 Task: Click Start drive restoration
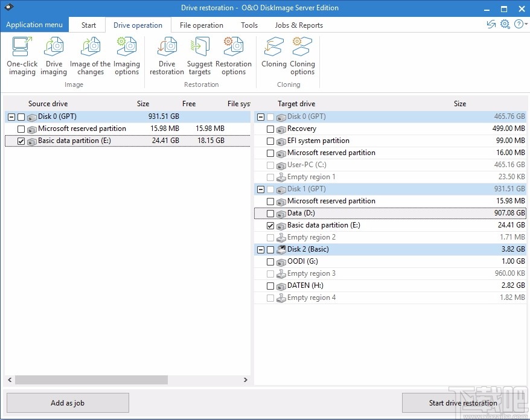click(x=462, y=402)
